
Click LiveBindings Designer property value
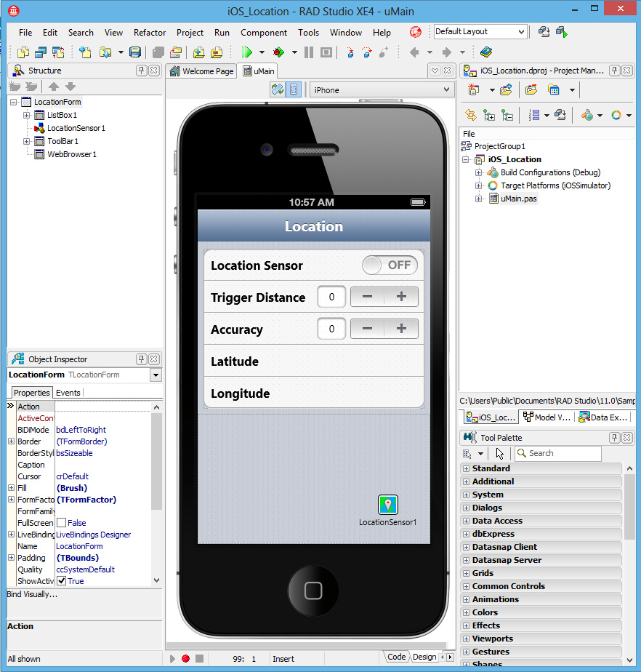click(x=93, y=535)
